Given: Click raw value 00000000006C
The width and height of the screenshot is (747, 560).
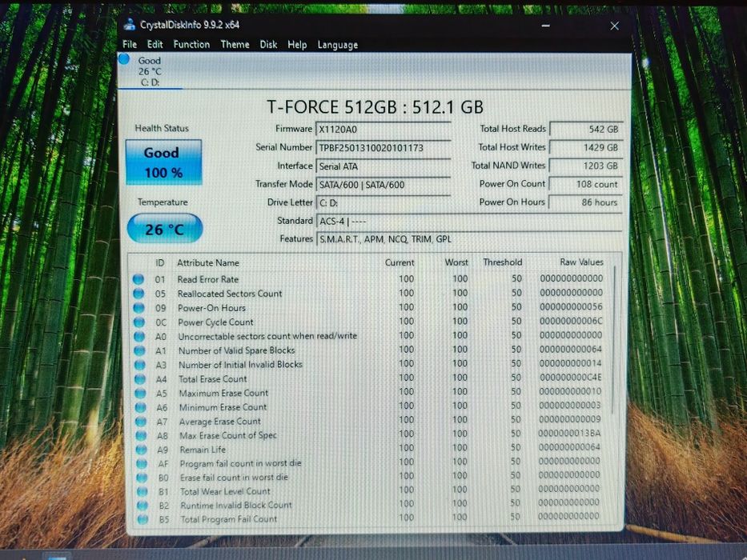Looking at the screenshot, I should pos(571,321).
